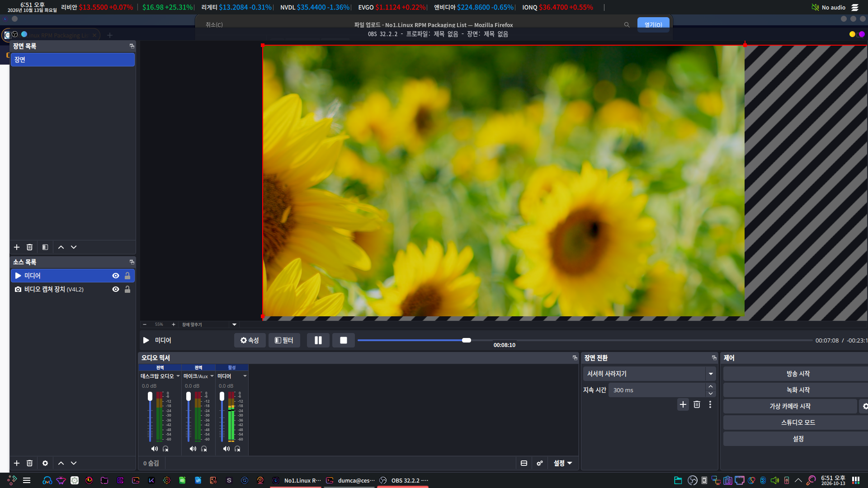The width and height of the screenshot is (868, 488).
Task: Delete the scene transition with the trash icon
Action: tap(697, 404)
